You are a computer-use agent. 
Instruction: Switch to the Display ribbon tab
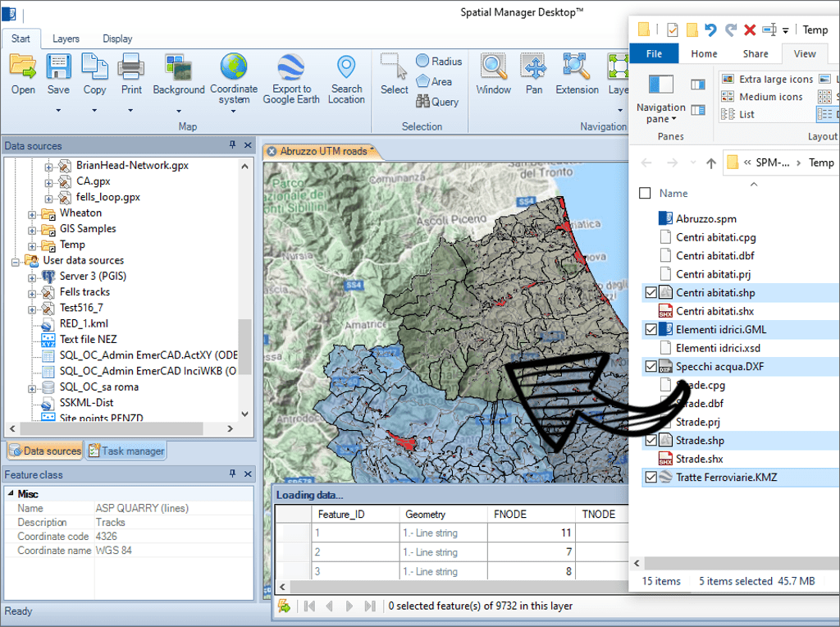click(x=117, y=39)
